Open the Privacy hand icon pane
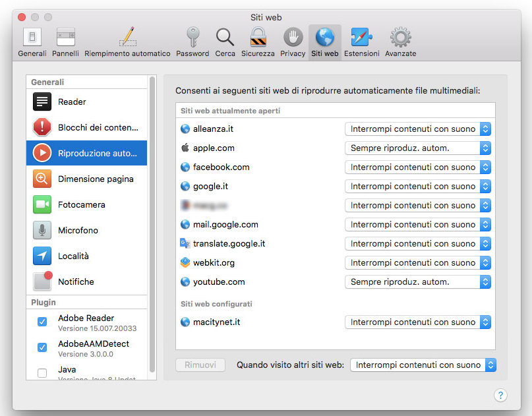 [293, 42]
